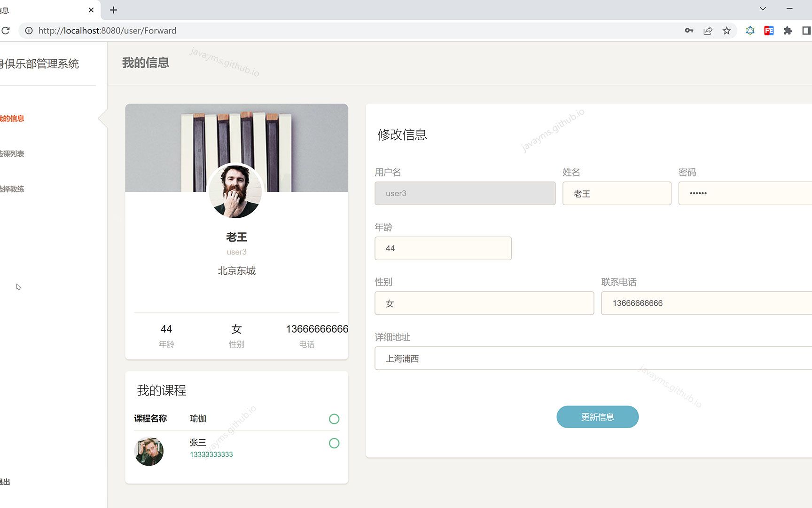Open 我的信息 in the sidebar
This screenshot has width=812, height=508.
[x=12, y=119]
